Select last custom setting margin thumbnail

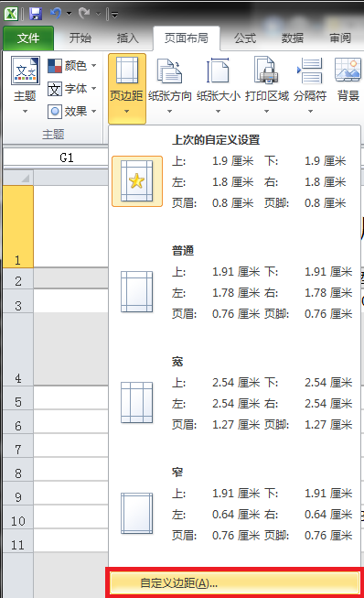pyautogui.click(x=137, y=181)
